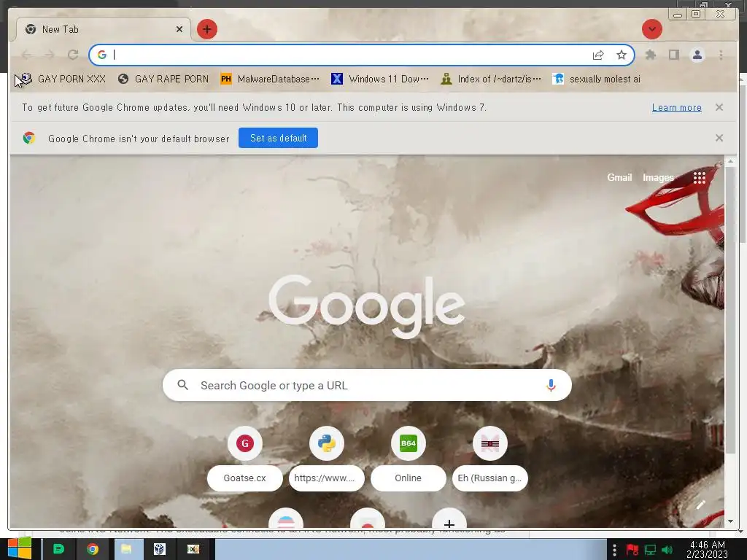The image size is (747, 560).
Task: Customize this page with the pencil icon
Action: 700,505
